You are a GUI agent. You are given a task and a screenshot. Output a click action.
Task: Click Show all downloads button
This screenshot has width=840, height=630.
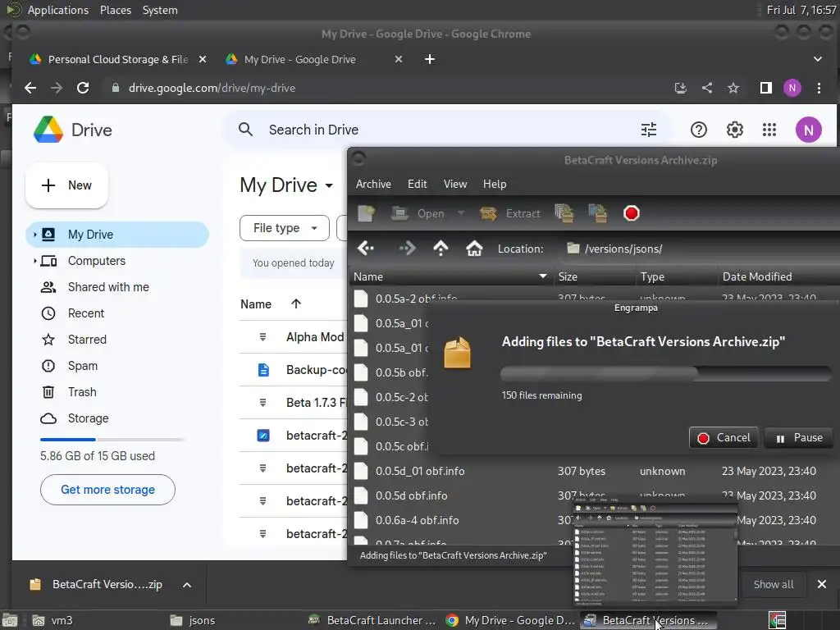[774, 584]
